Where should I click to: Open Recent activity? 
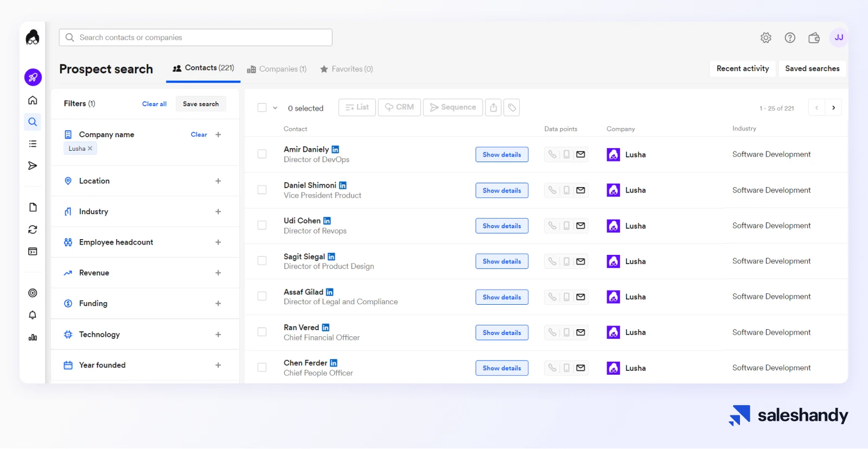coord(743,68)
